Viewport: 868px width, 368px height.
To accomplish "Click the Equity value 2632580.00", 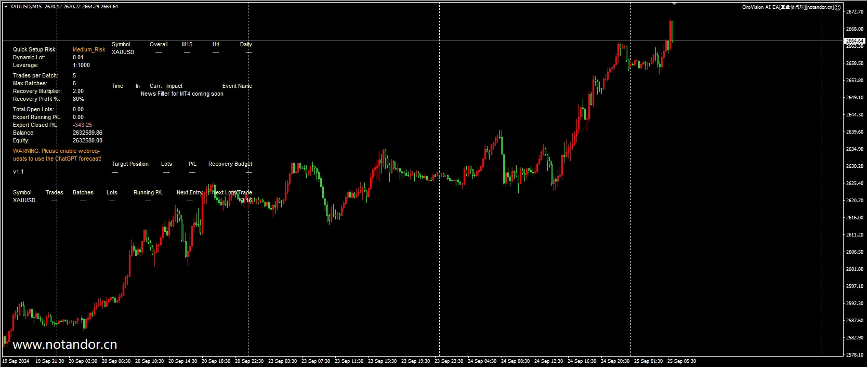I will (x=87, y=141).
